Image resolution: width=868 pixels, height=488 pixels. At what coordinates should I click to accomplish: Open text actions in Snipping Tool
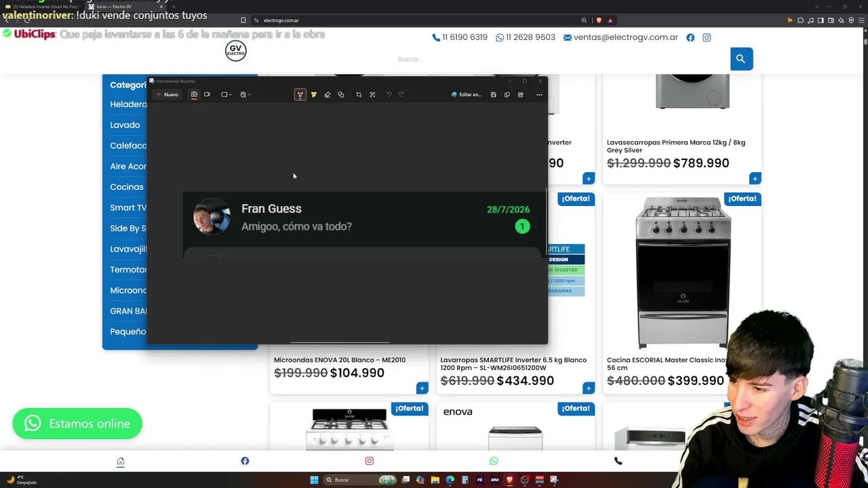(x=372, y=95)
